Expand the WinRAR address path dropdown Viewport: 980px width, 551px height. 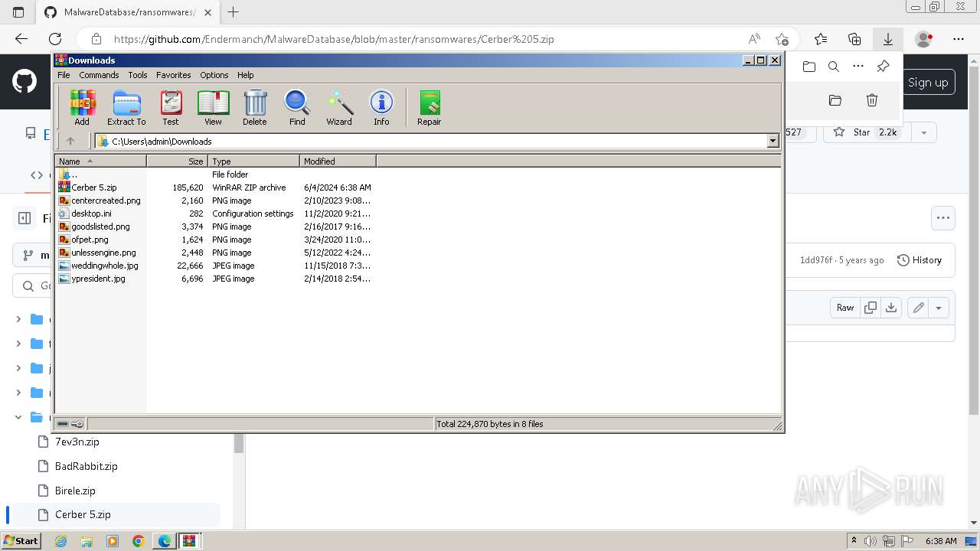click(x=773, y=141)
